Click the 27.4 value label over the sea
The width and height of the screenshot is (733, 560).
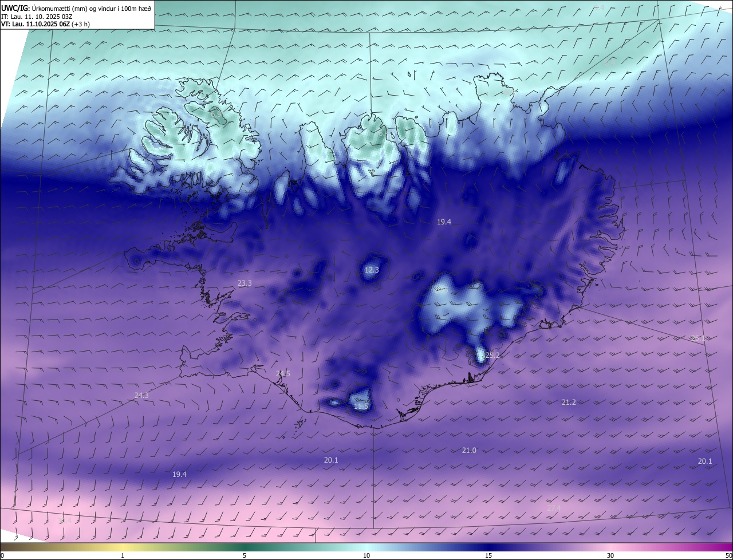[554, 508]
